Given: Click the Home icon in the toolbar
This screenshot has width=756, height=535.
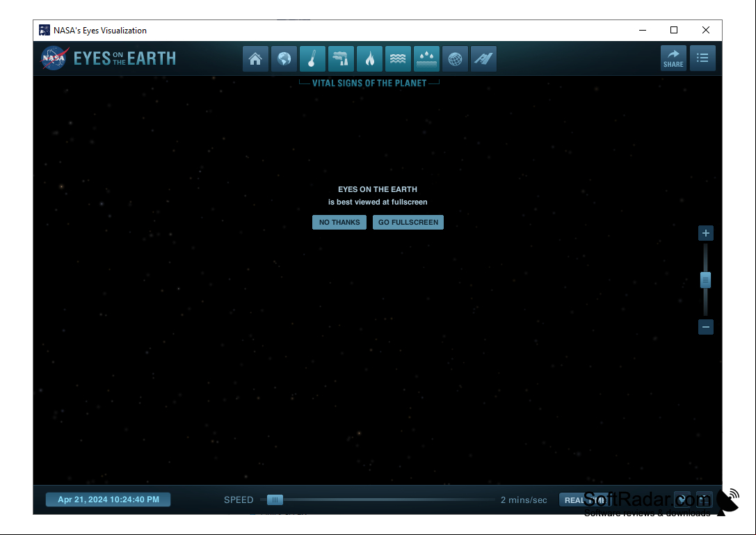Looking at the screenshot, I should point(255,58).
